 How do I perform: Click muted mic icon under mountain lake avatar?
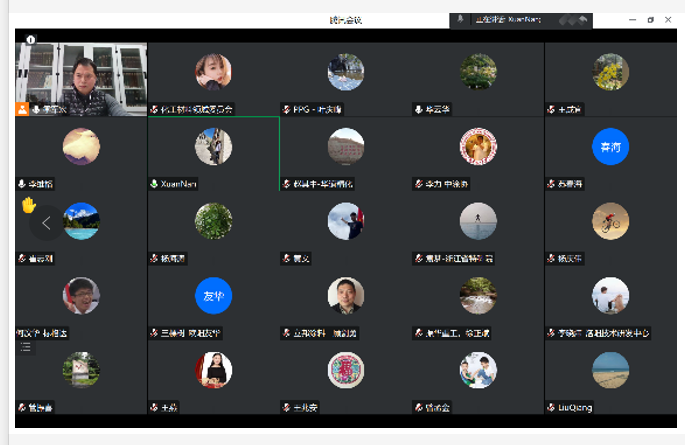pyautogui.click(x=22, y=259)
